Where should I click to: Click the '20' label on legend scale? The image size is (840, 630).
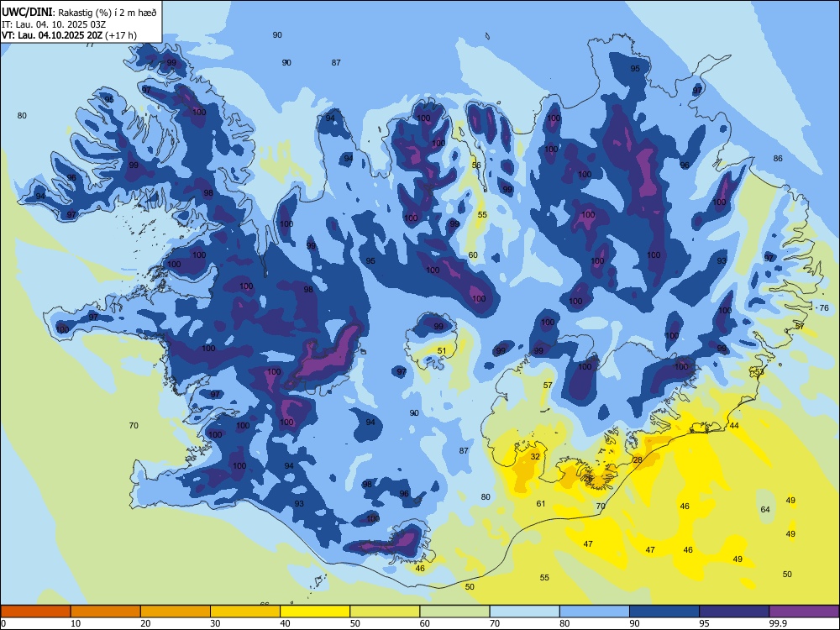[145, 623]
